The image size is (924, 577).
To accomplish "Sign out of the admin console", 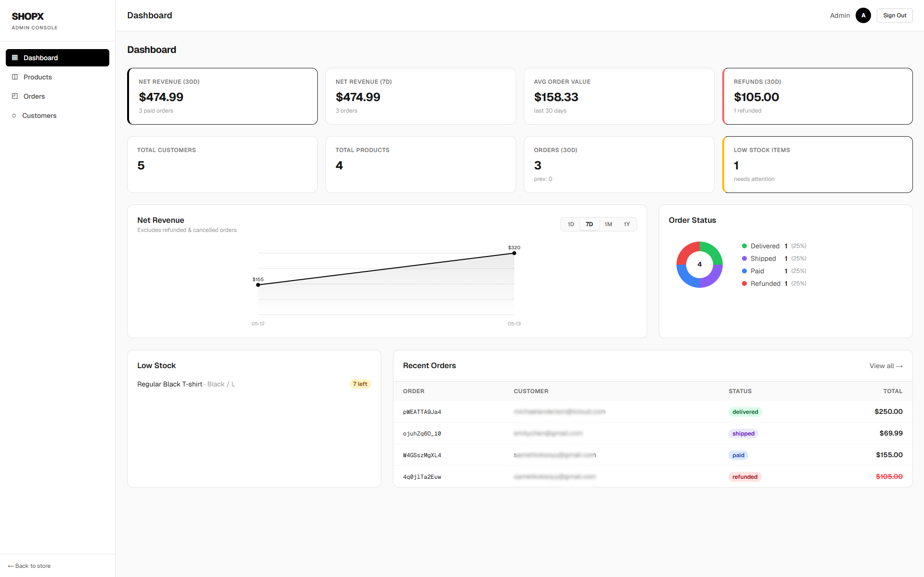I will pos(895,15).
